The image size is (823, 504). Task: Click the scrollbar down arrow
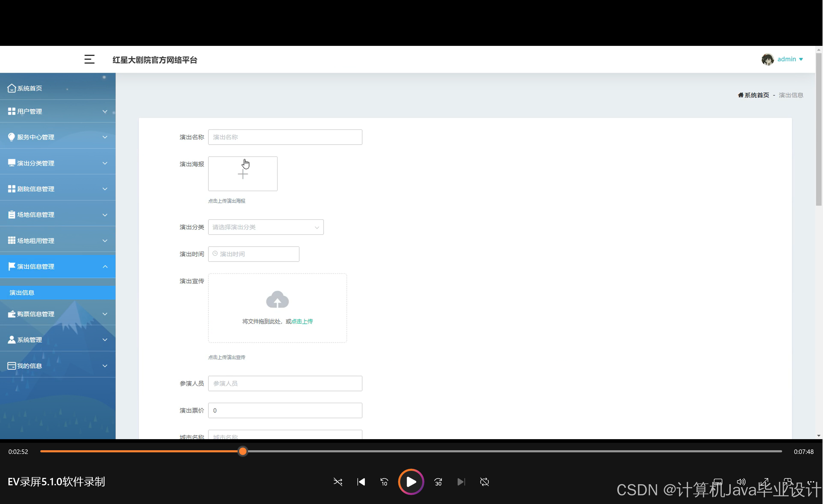818,435
